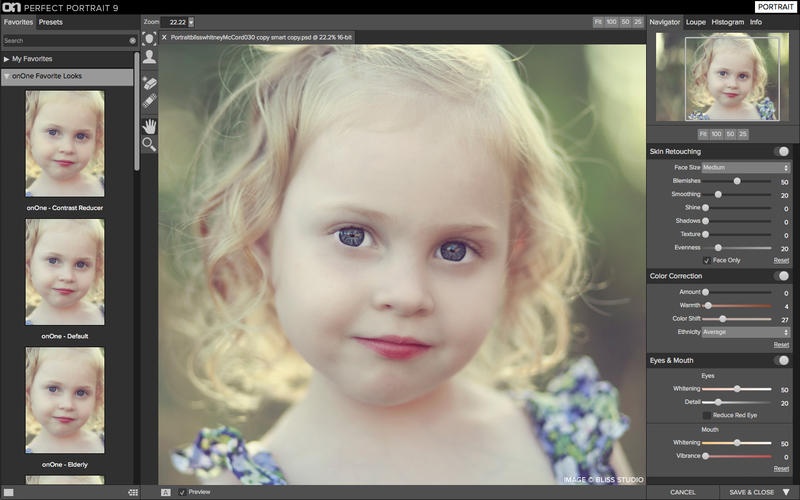Toggle the left panel visibility icon
Image resolution: width=800 pixels, height=500 pixels.
pyautogui.click(x=9, y=492)
